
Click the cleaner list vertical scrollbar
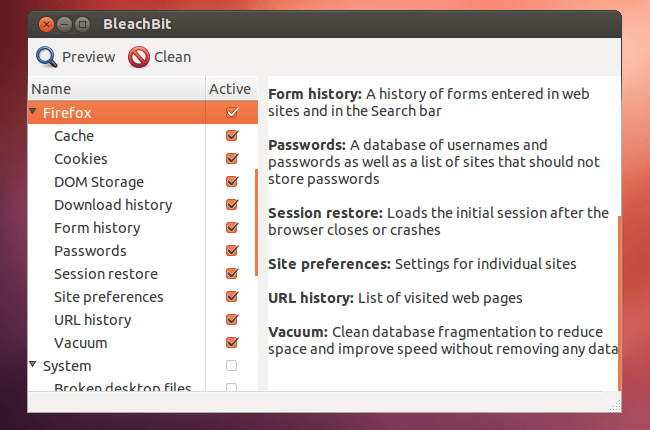pyautogui.click(x=257, y=222)
